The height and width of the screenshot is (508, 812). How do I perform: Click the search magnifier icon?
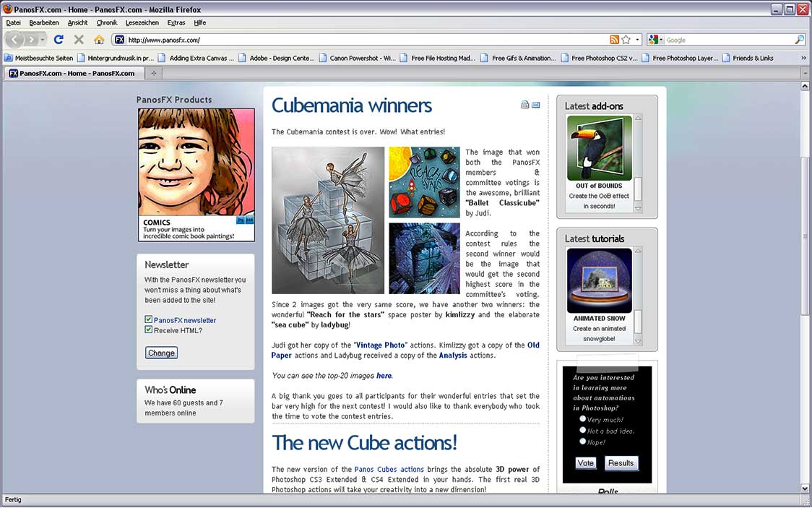[800, 39]
